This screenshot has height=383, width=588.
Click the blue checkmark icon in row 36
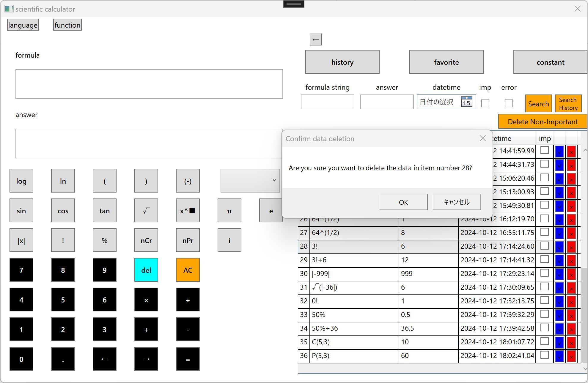point(559,356)
